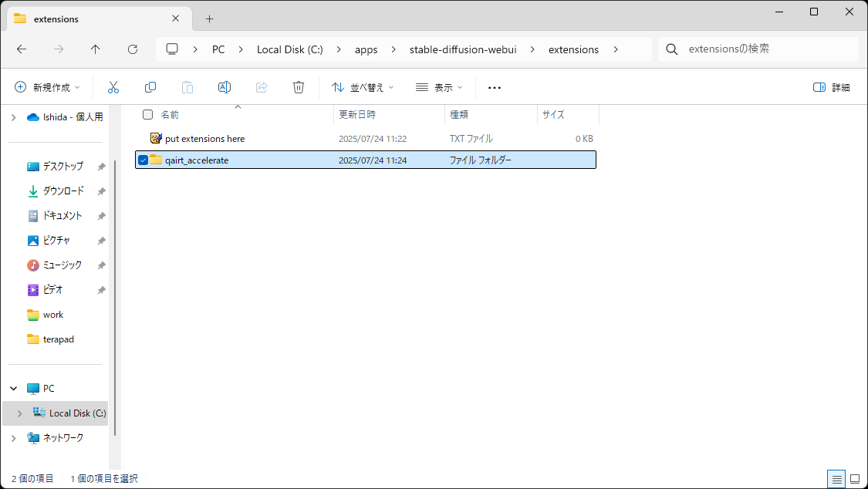Open the 表示 view options dropdown
868x489 pixels.
coord(437,87)
